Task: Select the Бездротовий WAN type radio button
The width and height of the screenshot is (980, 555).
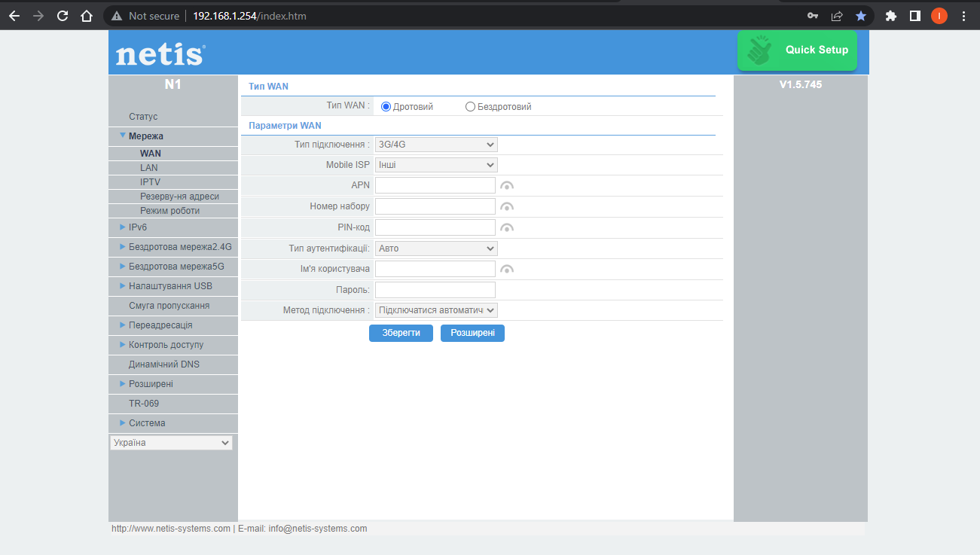Action: (x=470, y=107)
